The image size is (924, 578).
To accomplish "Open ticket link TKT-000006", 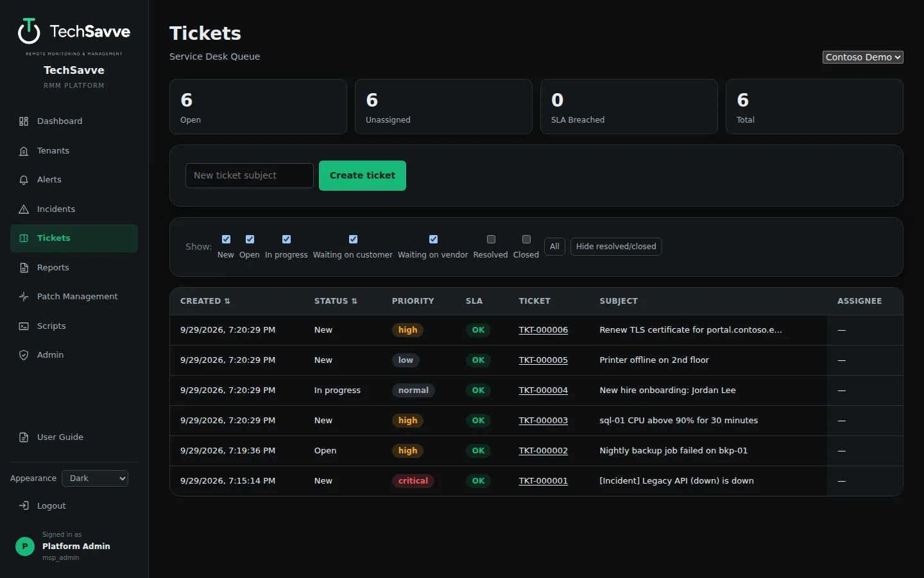I will (543, 330).
